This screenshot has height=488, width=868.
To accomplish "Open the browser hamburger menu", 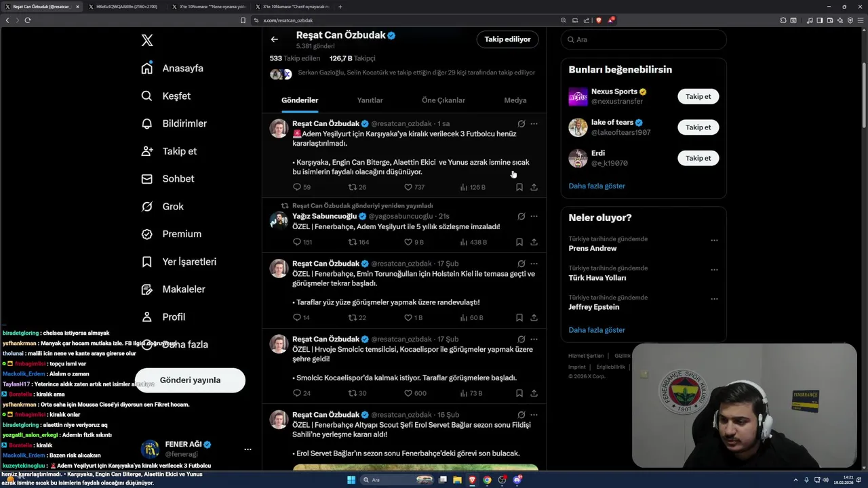I will tap(861, 20).
